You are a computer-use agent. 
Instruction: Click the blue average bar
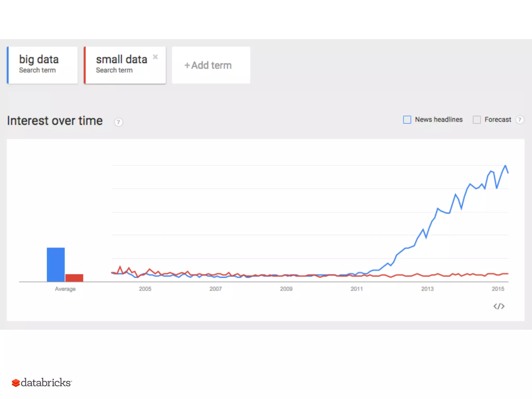[56, 264]
